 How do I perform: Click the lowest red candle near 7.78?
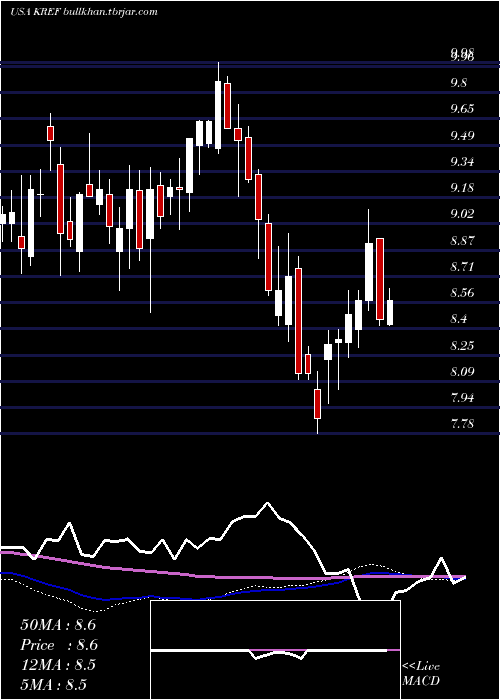coord(317,404)
